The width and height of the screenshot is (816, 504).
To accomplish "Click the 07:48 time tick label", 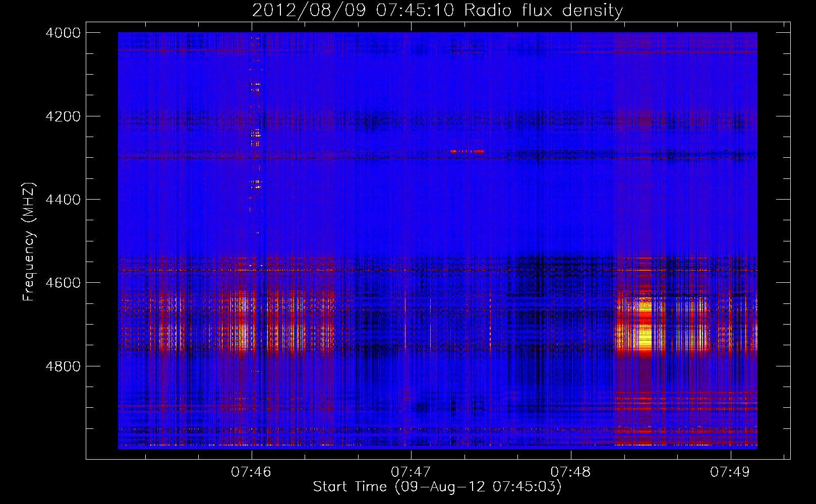I will pos(570,472).
